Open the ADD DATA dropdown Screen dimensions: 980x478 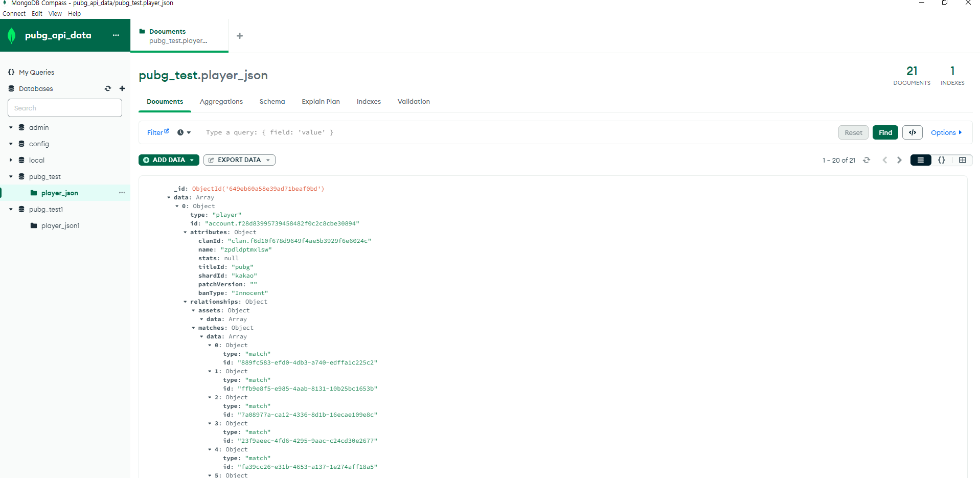[169, 160]
